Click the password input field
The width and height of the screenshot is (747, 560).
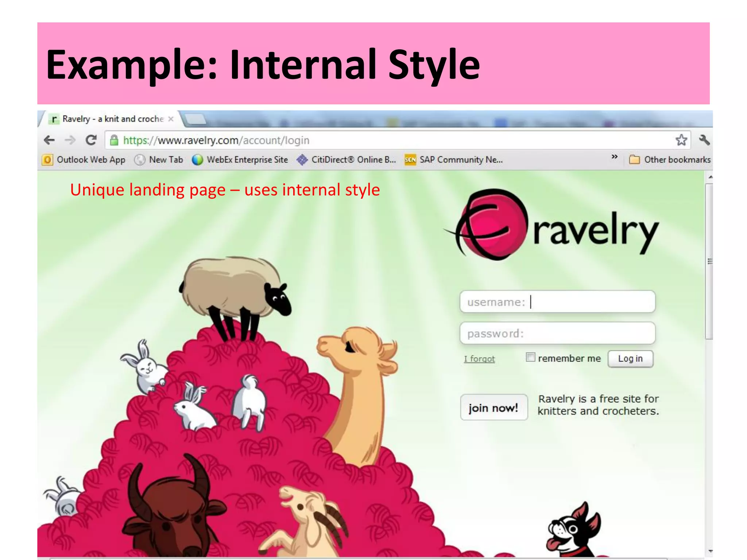558,333
